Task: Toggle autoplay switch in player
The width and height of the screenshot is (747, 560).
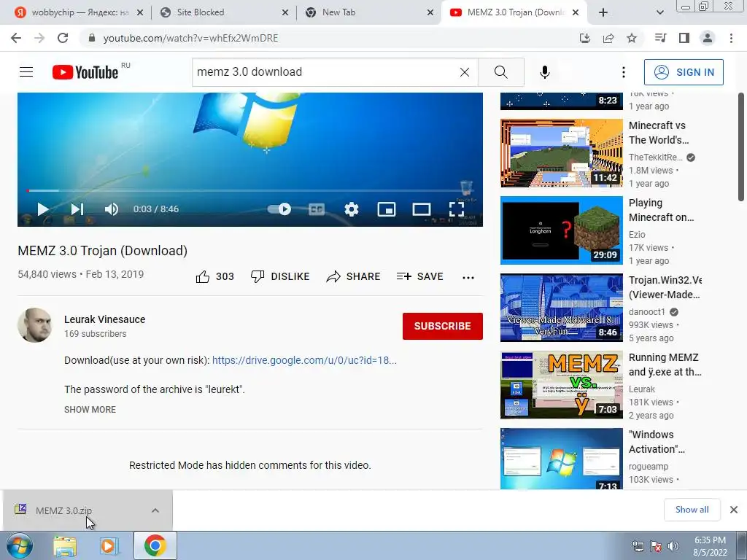Action: [x=279, y=209]
